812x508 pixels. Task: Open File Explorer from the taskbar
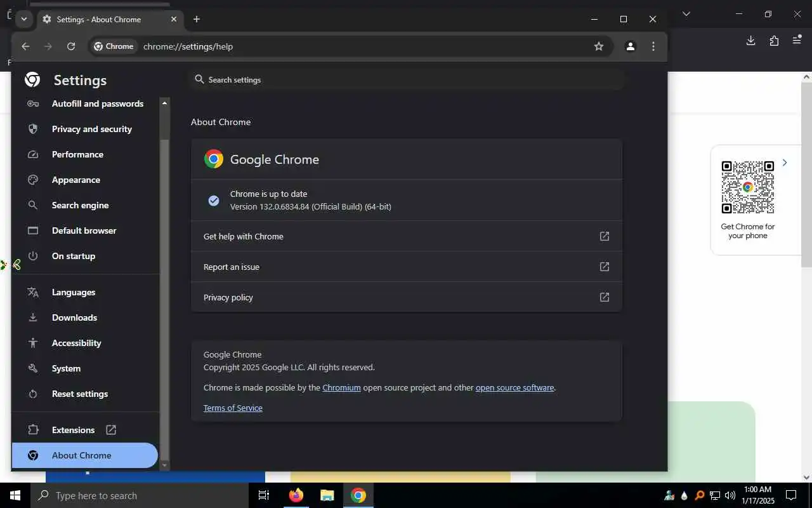[327, 495]
